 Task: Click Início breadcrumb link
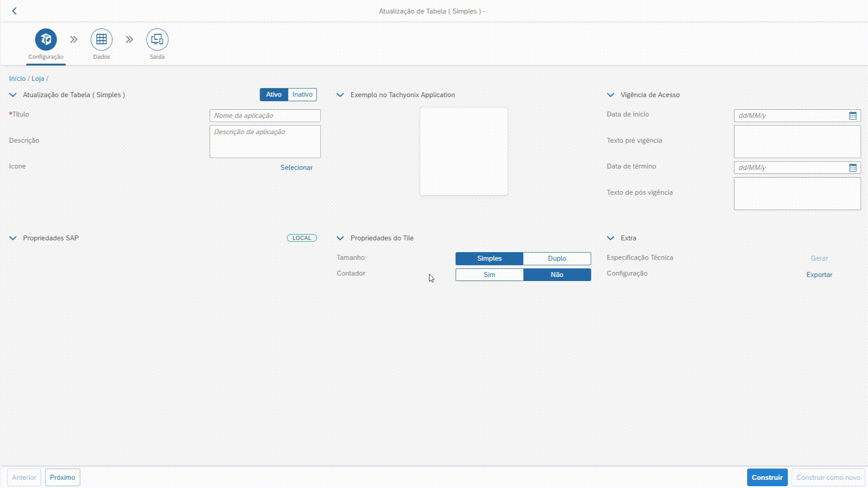(17, 79)
